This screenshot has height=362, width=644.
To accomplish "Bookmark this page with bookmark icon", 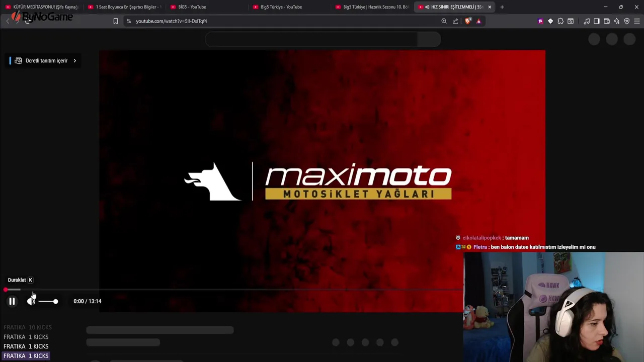I will pyautogui.click(x=116, y=21).
